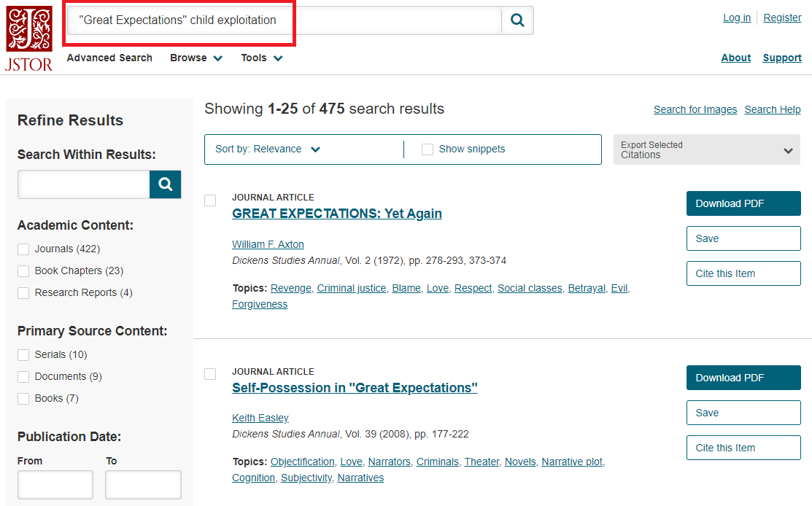The image size is (812, 506).
Task: Go to Advanced Search
Action: tap(109, 58)
